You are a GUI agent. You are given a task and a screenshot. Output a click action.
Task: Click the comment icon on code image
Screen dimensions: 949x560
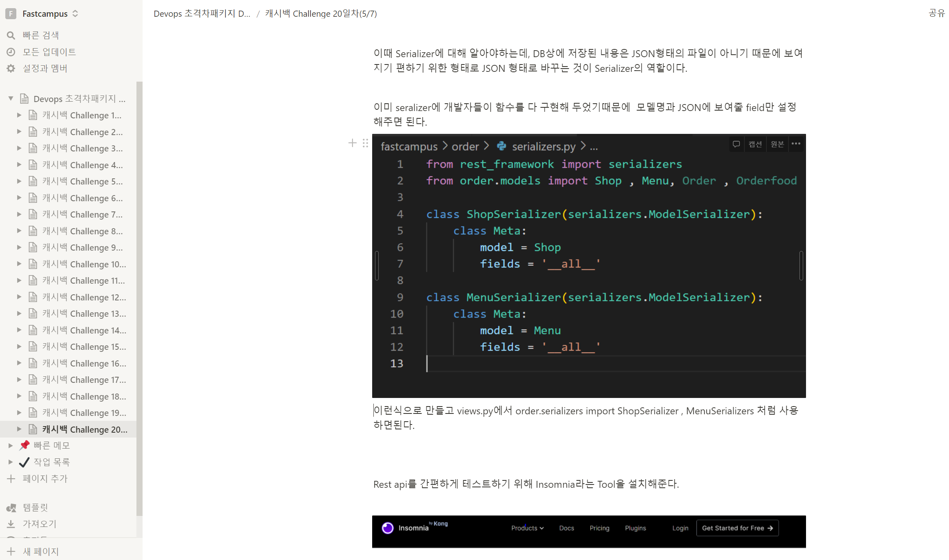736,144
